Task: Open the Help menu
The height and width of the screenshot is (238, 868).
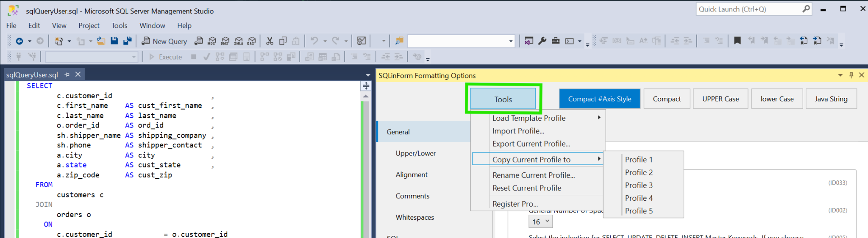Action: click(x=184, y=25)
